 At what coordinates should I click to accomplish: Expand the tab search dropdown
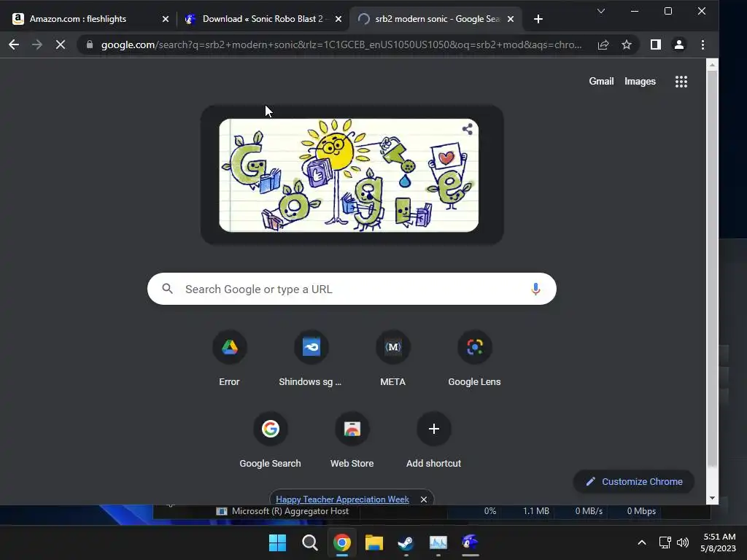pos(601,11)
